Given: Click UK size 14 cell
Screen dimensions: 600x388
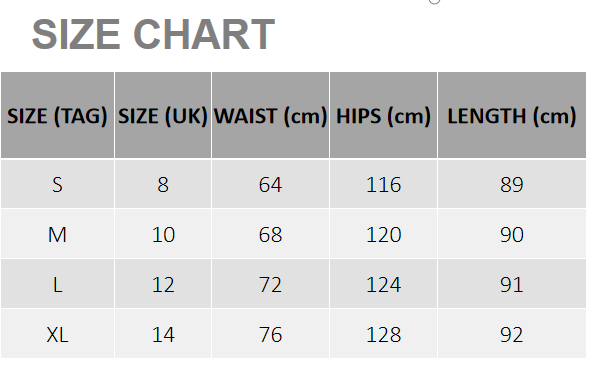Looking at the screenshot, I should pyautogui.click(x=163, y=334).
